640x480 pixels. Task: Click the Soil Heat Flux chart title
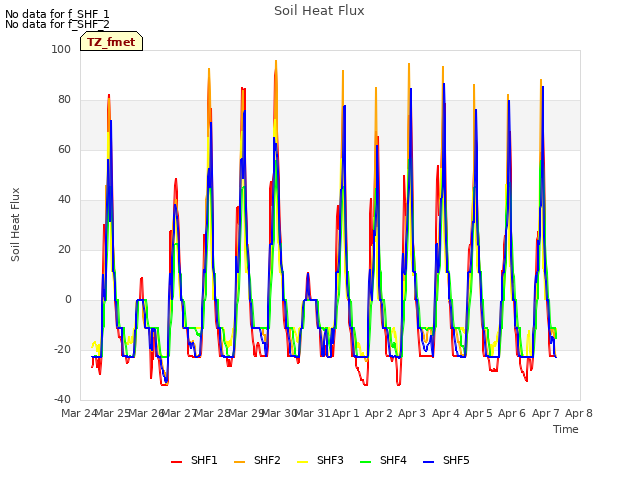[319, 11]
